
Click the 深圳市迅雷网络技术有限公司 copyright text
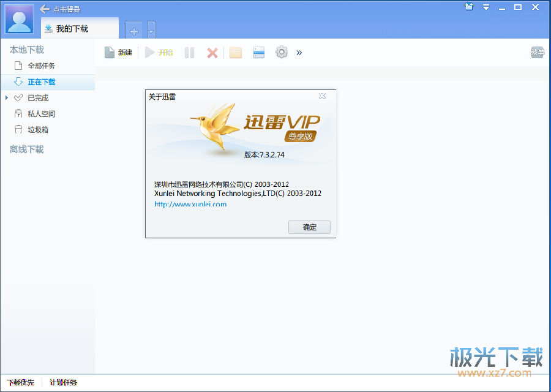click(222, 184)
